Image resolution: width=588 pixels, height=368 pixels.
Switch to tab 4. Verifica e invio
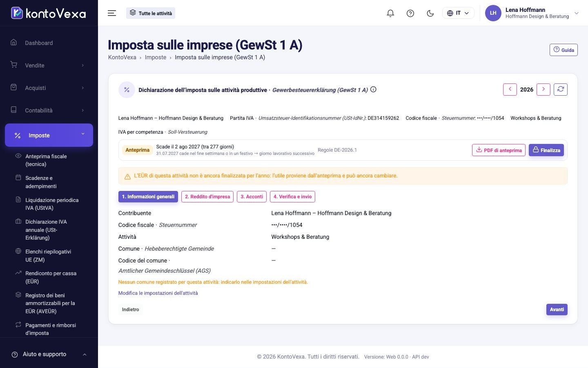point(292,197)
